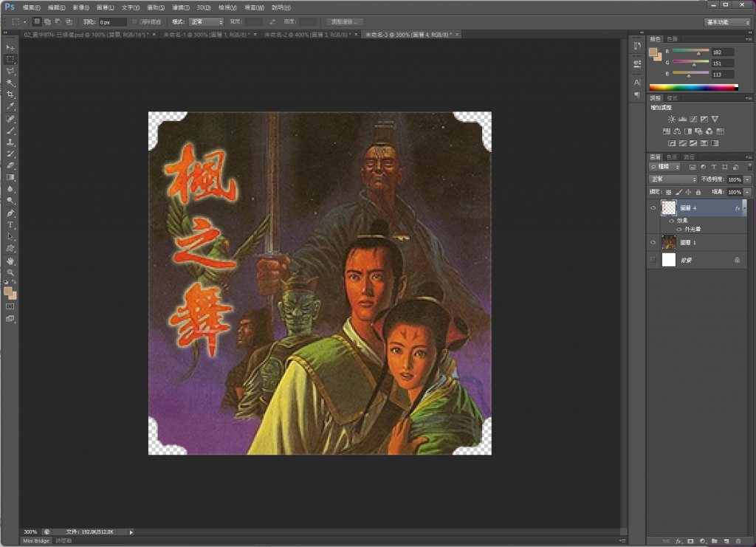This screenshot has width=756, height=547.
Task: Click the delete layer trash icon
Action: pos(738,541)
